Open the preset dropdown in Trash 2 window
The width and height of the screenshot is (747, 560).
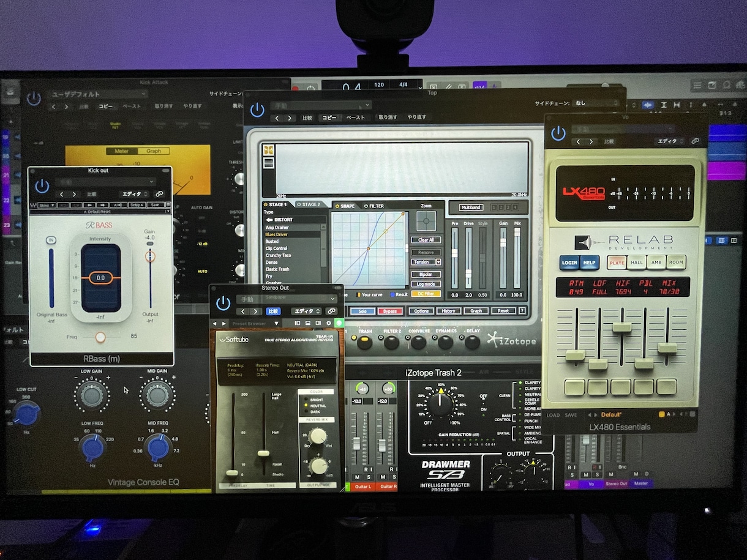[x=321, y=105]
